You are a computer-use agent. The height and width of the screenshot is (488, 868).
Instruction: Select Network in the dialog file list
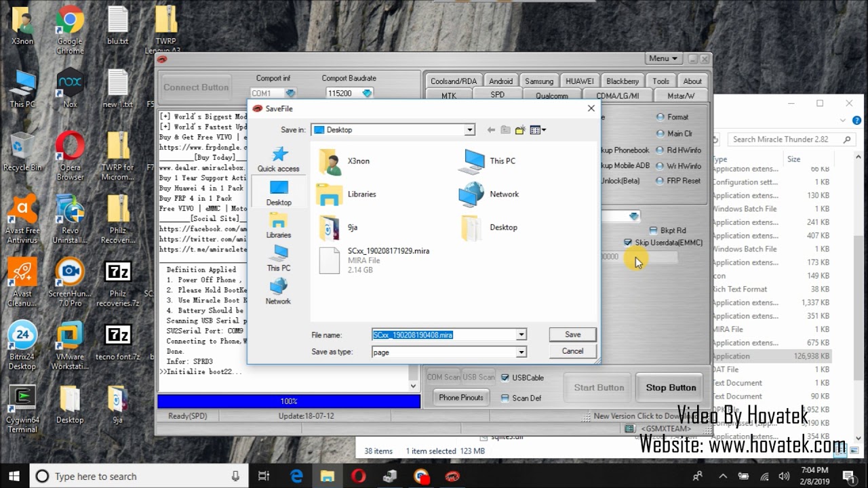point(489,195)
